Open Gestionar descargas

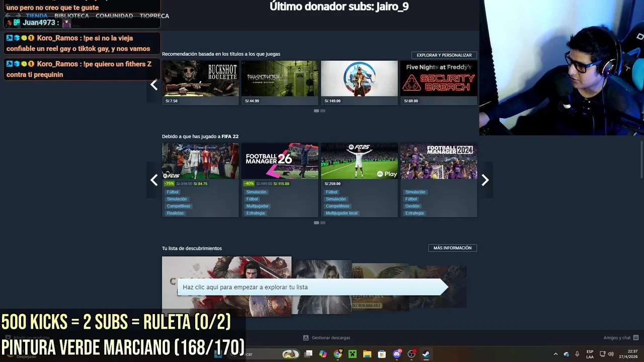331,338
